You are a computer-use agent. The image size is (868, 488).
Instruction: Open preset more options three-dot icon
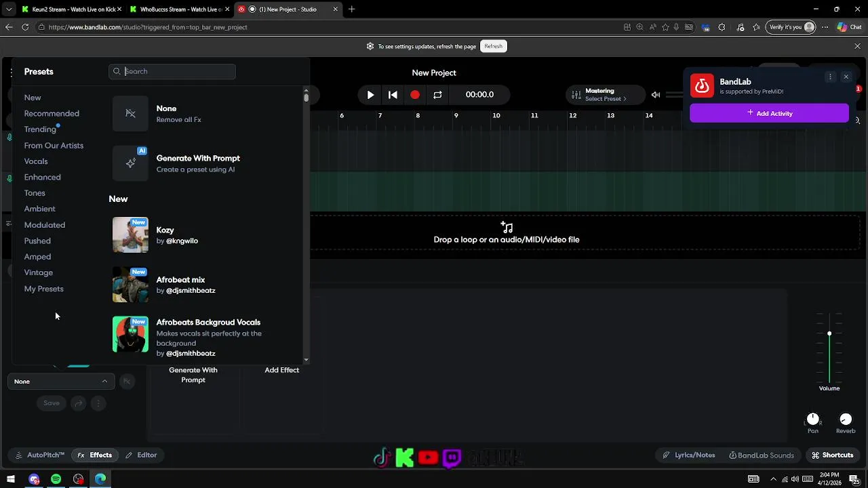98,403
